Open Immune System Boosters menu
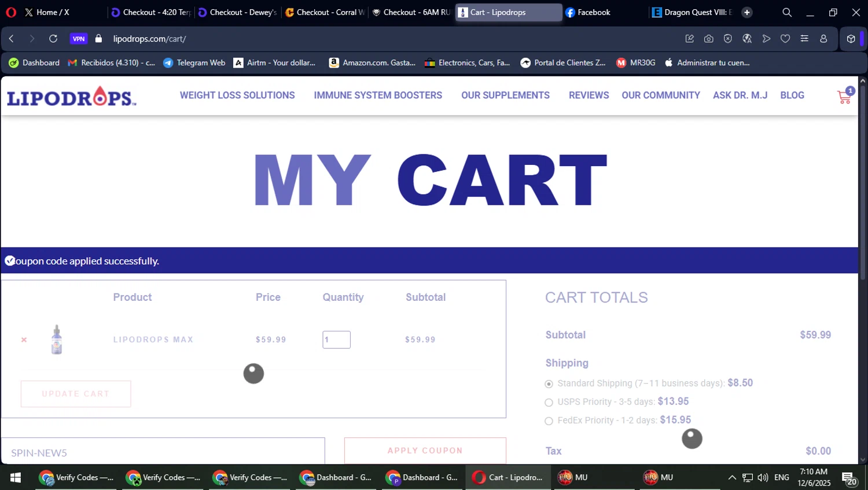 click(378, 95)
